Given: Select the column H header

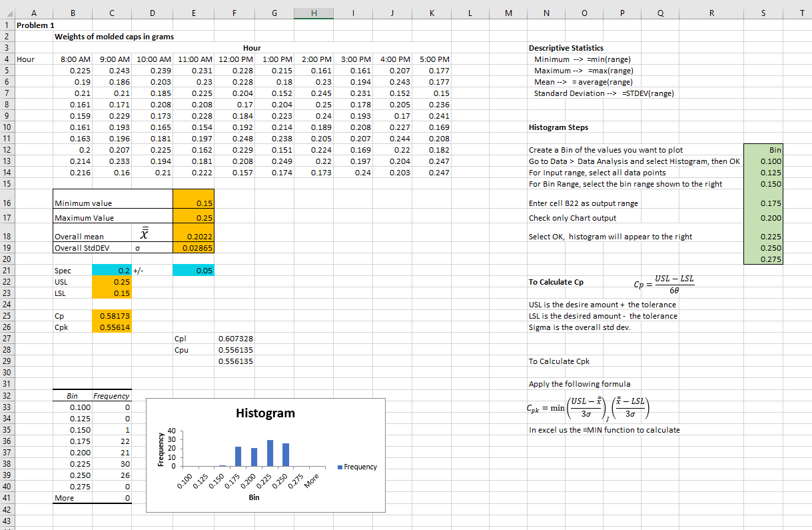Looking at the screenshot, I should (x=314, y=13).
